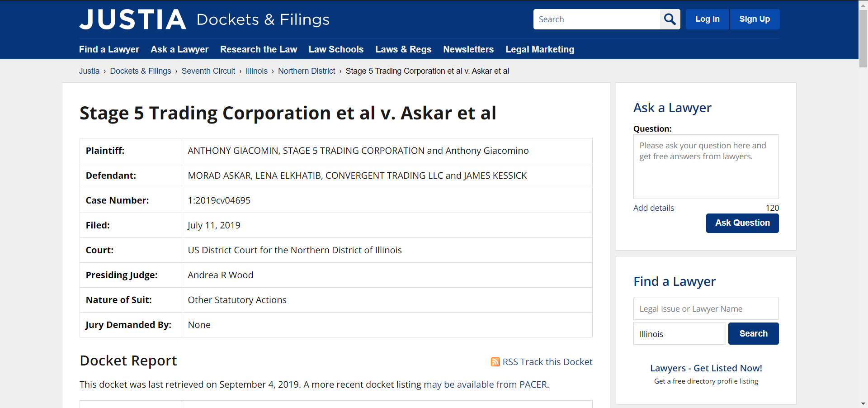Click the Ask Question button

[x=742, y=223]
